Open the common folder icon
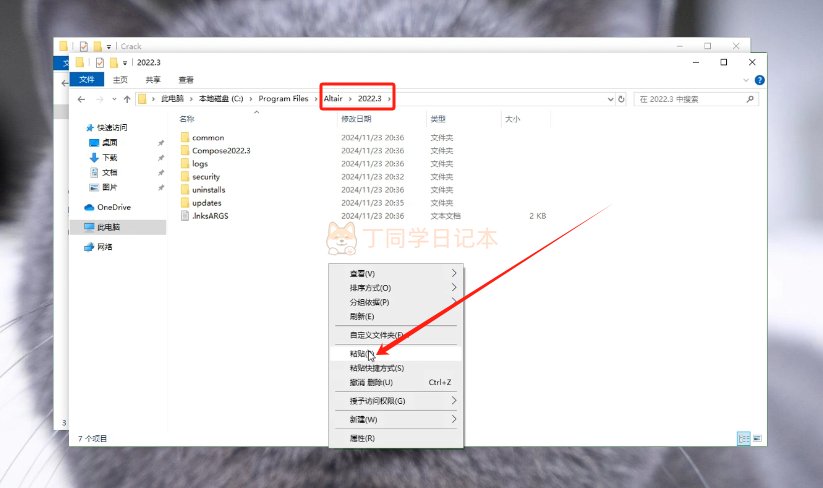The width and height of the screenshot is (823, 488). point(185,137)
